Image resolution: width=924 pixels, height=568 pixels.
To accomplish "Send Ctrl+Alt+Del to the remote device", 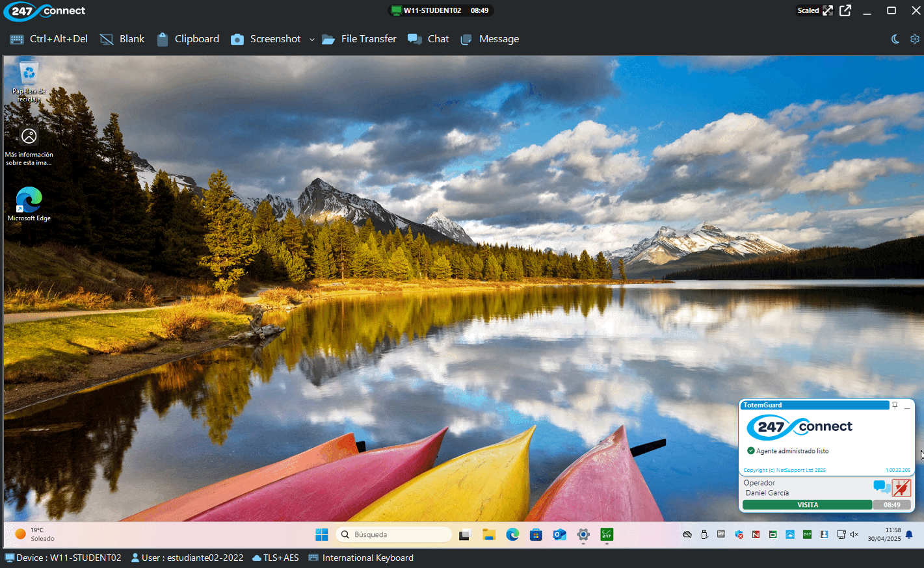I will (49, 39).
